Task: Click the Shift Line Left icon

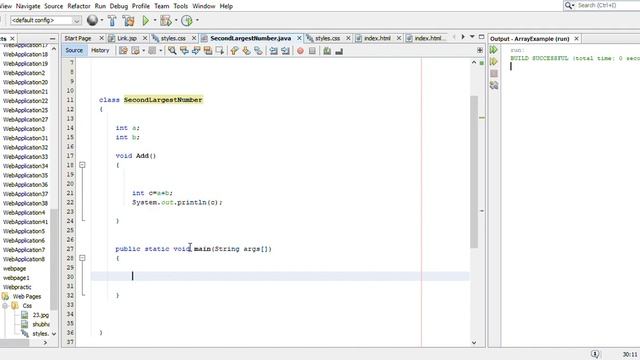Action: [x=273, y=51]
